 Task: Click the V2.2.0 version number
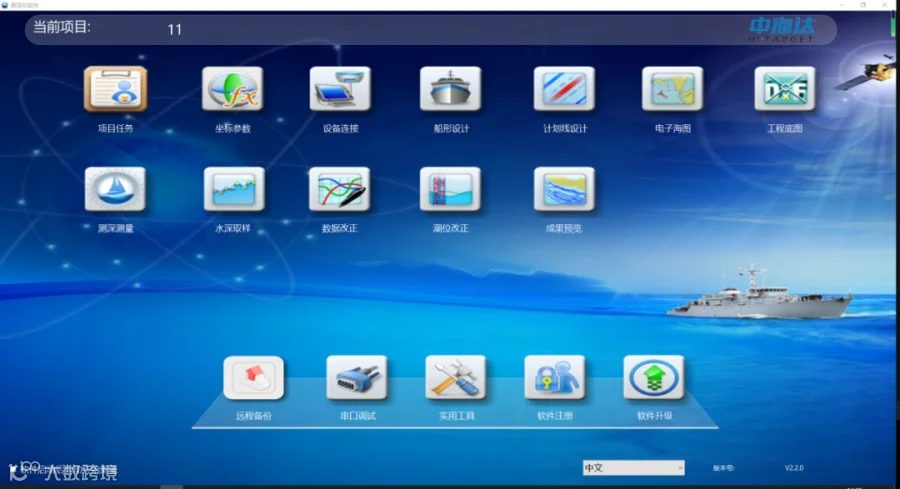pos(794,468)
